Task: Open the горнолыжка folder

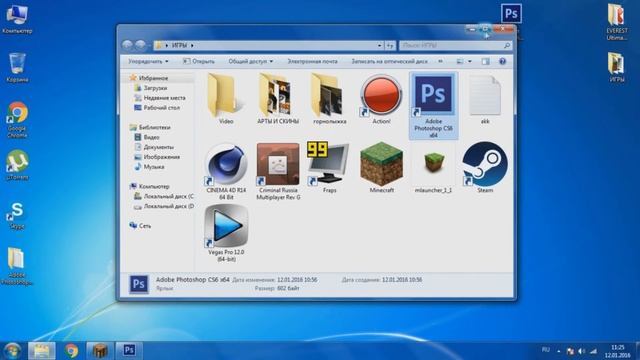Action: click(x=329, y=99)
